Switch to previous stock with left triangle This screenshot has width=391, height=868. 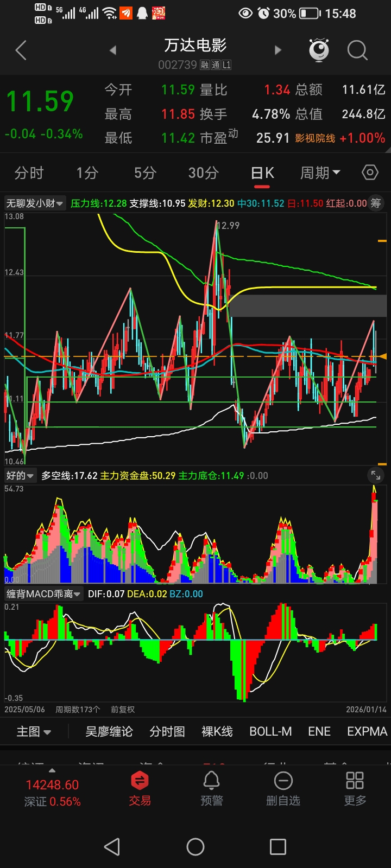tap(113, 50)
